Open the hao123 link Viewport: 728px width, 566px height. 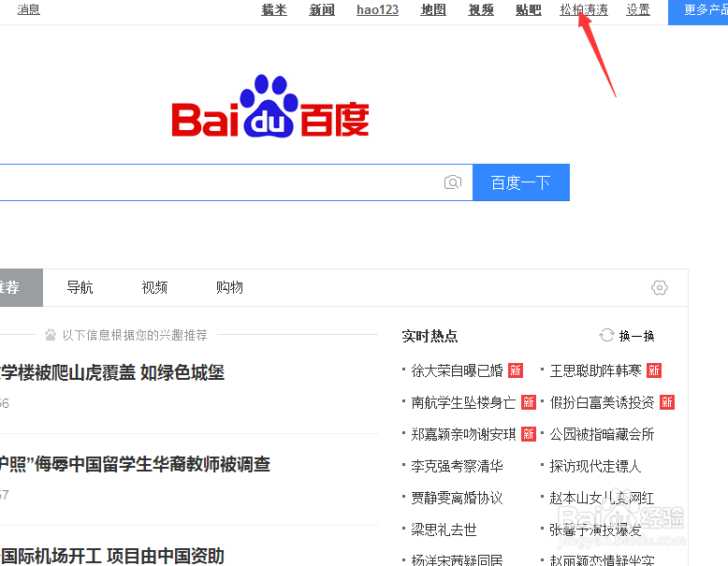377,9
